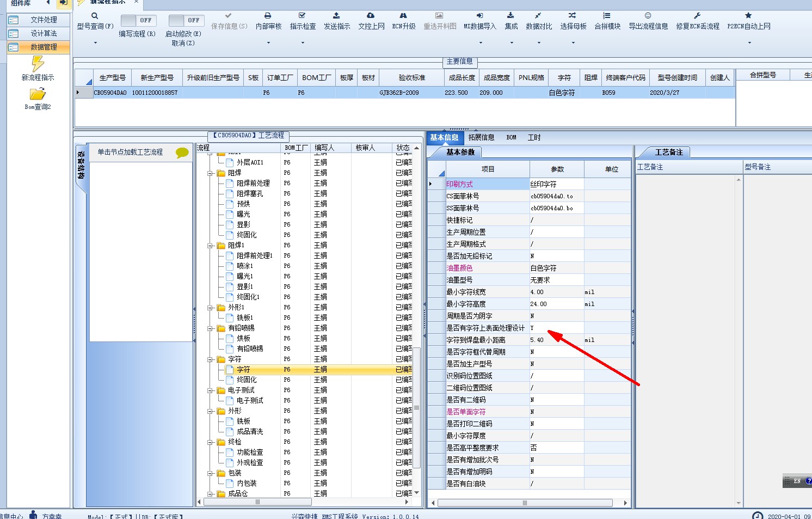Click 文件处理 sidebar item
Screen dimensions: 812x519
(x=39, y=20)
